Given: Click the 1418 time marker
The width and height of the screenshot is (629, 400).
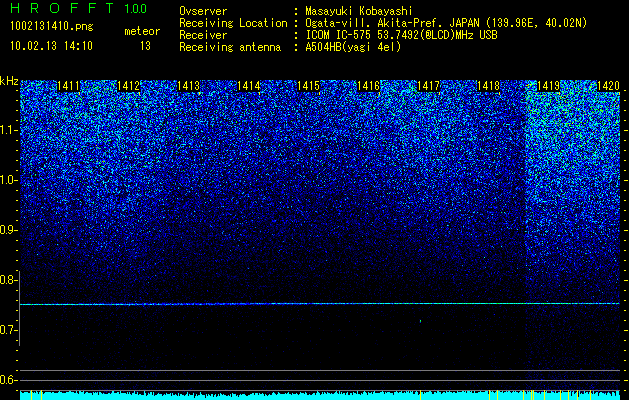Looking at the screenshot, I should click(488, 86).
